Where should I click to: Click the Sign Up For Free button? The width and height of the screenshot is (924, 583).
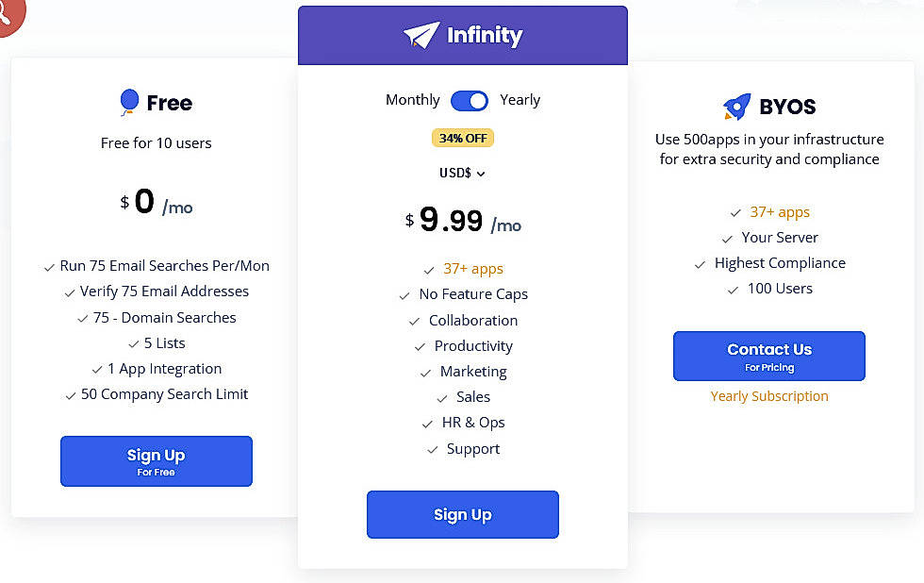(x=156, y=460)
